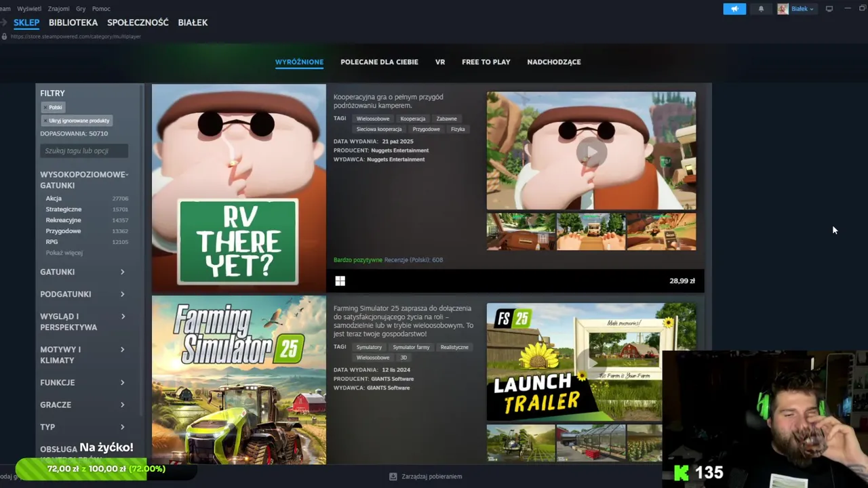Click the Kooperacja tag
The image size is (868, 488).
(x=413, y=119)
